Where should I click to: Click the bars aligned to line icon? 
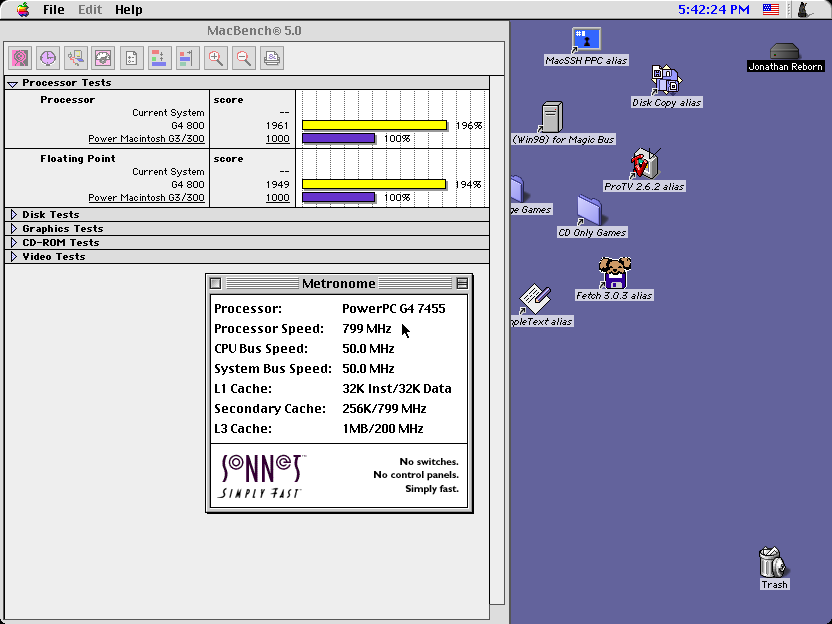[x=187, y=58]
